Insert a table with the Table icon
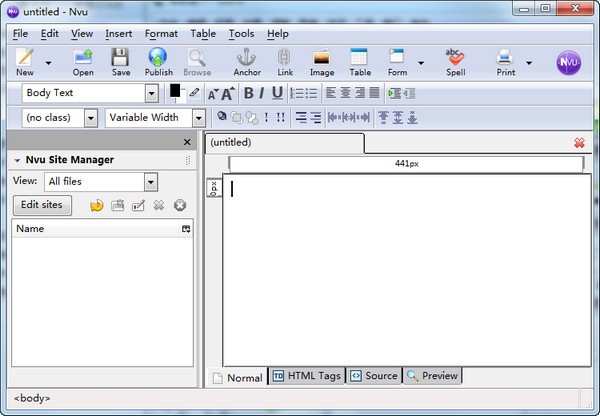Screen dimensions: 600x416 click(x=360, y=62)
